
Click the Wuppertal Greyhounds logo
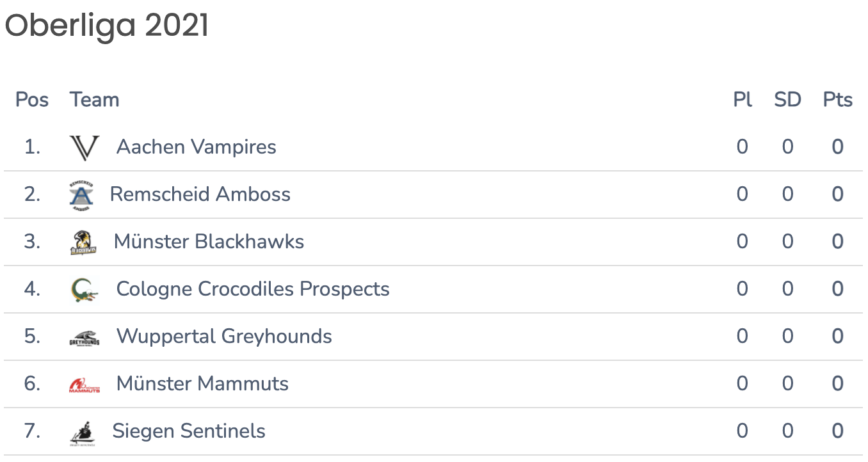pyautogui.click(x=84, y=338)
